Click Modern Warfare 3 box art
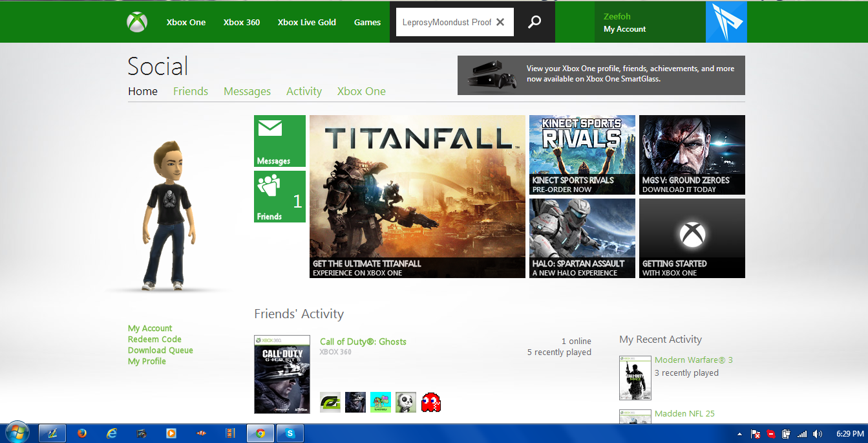Viewport: 868px width, 443px height. click(x=635, y=378)
